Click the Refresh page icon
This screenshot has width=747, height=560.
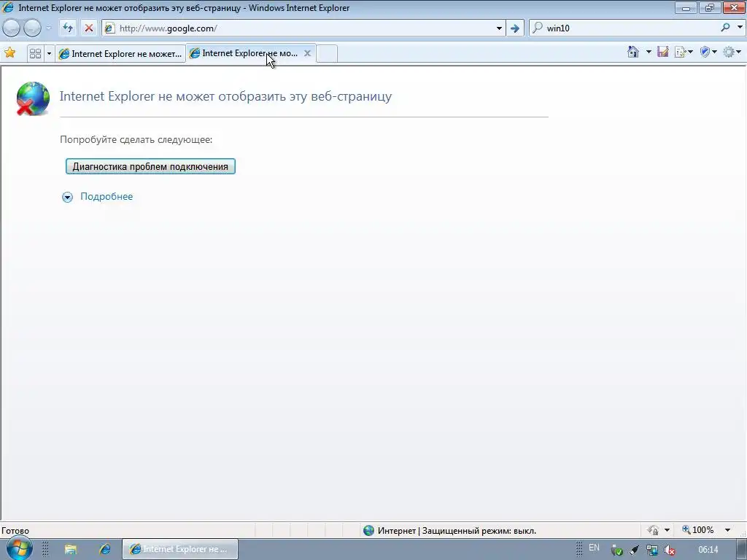(x=68, y=28)
